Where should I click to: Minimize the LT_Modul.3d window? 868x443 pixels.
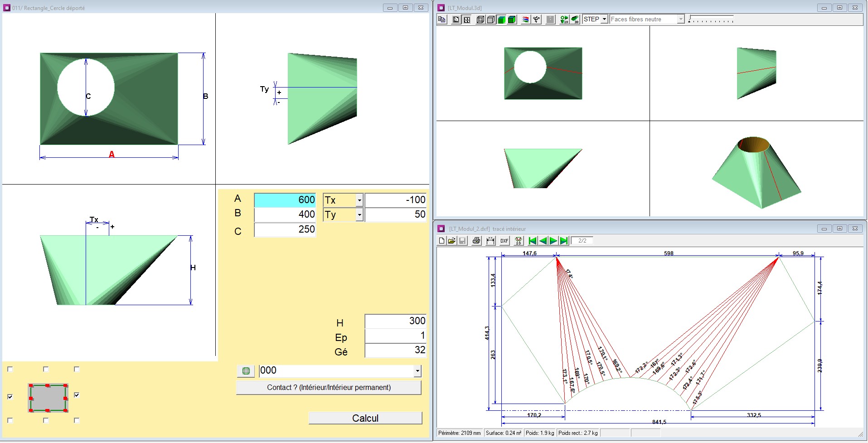click(824, 8)
